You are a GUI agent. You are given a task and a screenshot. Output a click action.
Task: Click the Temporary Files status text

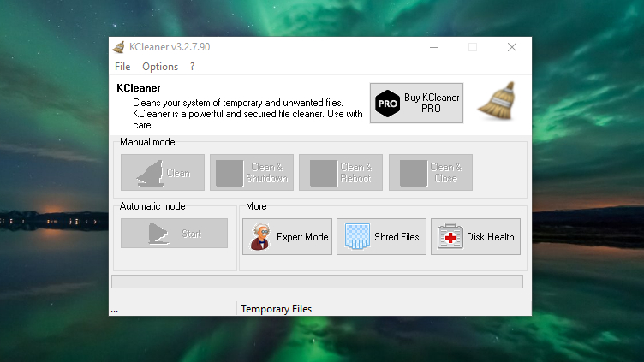276,309
